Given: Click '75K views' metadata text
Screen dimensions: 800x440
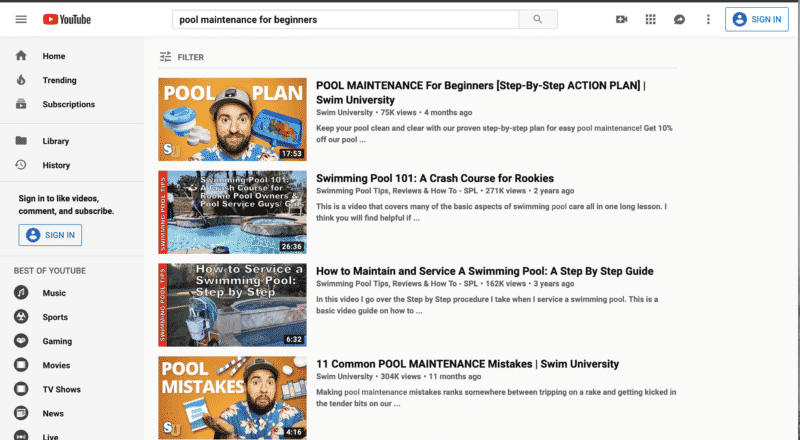Looking at the screenshot, I should pos(398,112).
